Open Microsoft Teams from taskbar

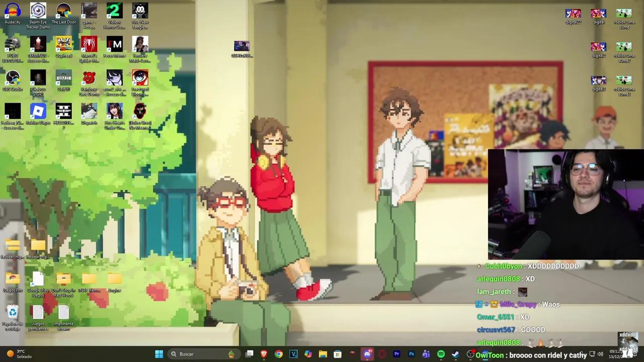[426, 354]
